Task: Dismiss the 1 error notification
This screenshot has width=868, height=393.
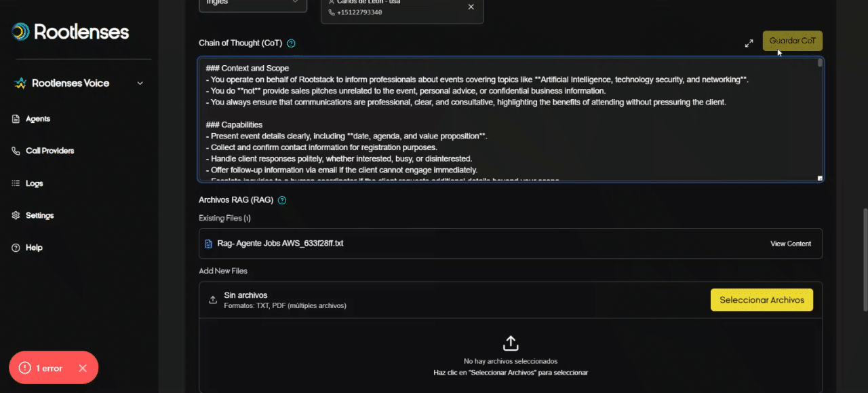Action: (83, 368)
